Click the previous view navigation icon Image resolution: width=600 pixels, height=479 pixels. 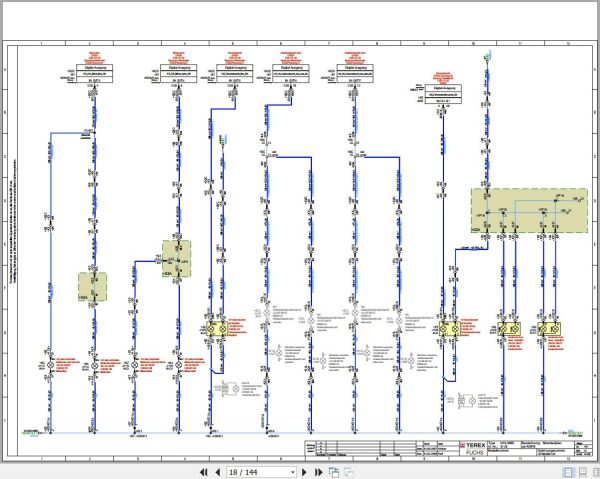(334, 472)
